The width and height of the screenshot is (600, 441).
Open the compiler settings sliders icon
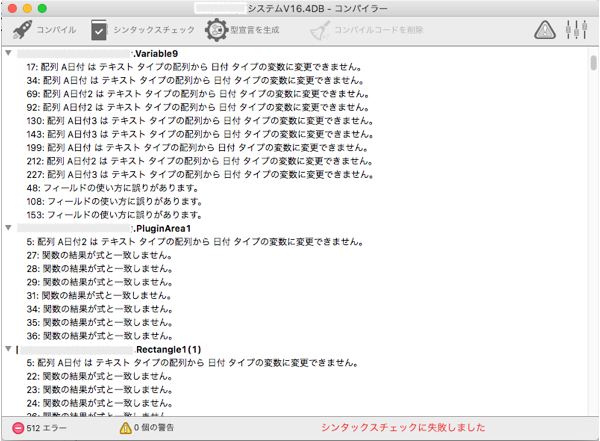point(576,29)
